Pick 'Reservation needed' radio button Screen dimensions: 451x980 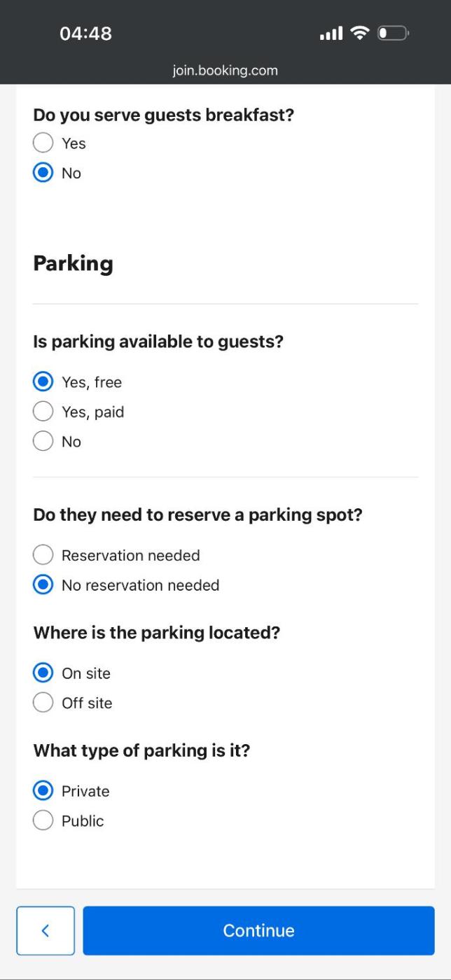point(43,555)
